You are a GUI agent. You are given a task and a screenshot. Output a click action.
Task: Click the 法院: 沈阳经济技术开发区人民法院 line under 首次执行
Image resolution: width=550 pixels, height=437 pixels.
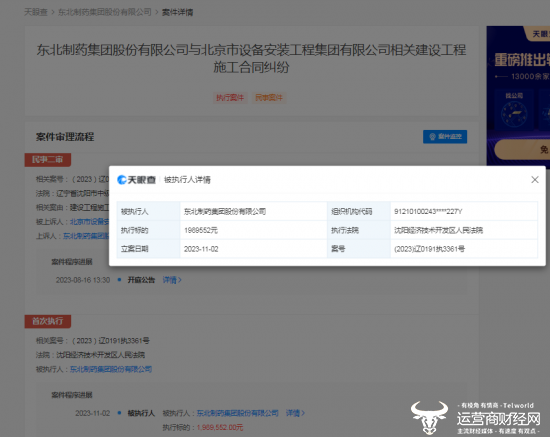pos(90,355)
